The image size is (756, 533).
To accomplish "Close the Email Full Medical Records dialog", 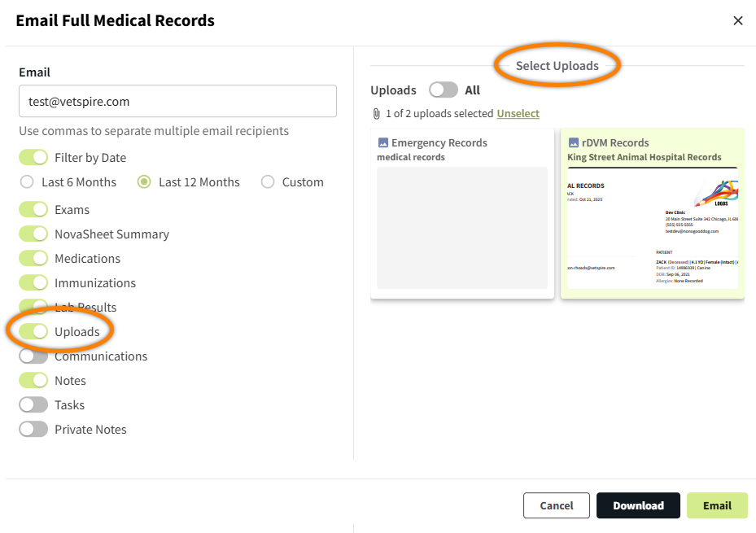I will coord(737,21).
